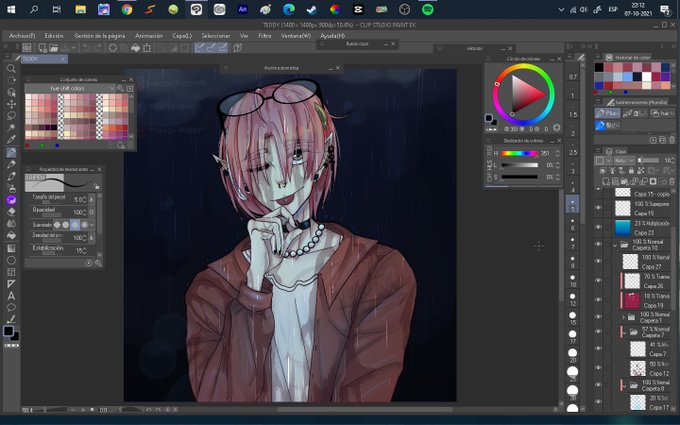Open the Animación menu
Viewport: 680px width, 425px height.
pyautogui.click(x=149, y=36)
